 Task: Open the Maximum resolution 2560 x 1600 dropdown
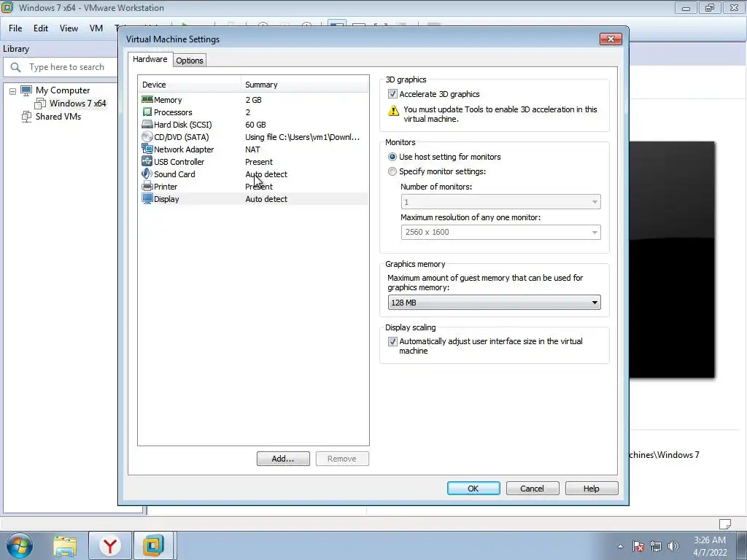tap(500, 233)
